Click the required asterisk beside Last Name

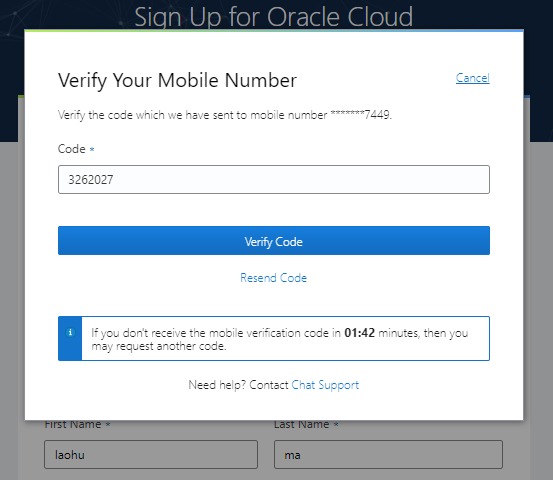(336, 424)
